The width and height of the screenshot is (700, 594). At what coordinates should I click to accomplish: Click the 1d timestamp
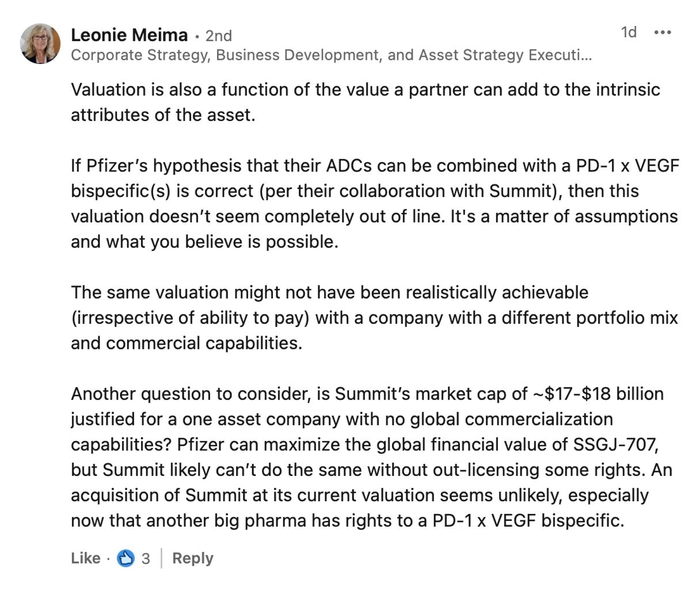pyautogui.click(x=629, y=32)
